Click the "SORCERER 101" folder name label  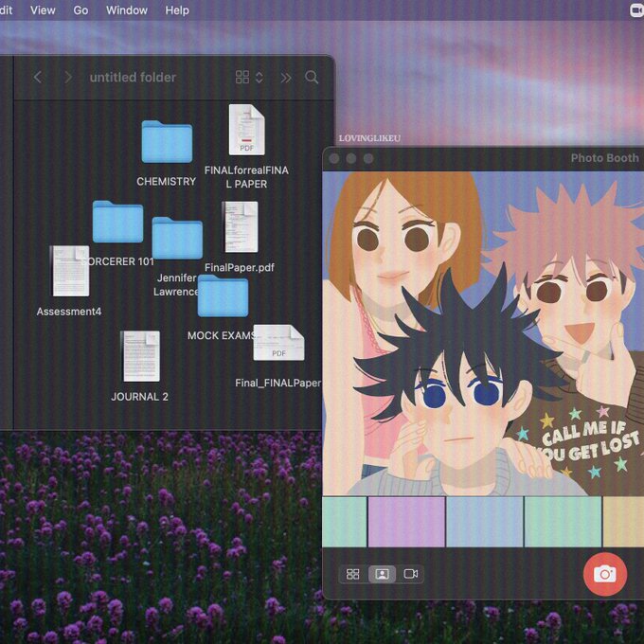[117, 261]
